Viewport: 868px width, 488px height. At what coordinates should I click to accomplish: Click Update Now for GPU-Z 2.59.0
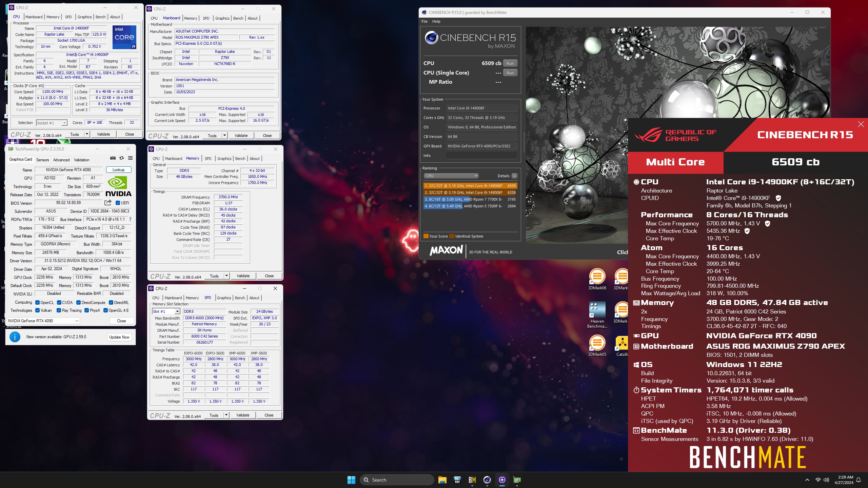point(119,337)
